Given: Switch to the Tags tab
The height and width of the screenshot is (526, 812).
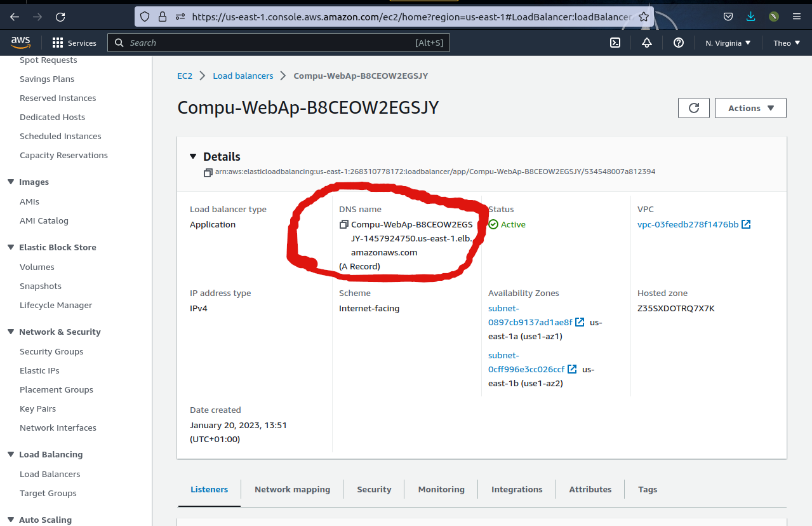Looking at the screenshot, I should point(648,489).
